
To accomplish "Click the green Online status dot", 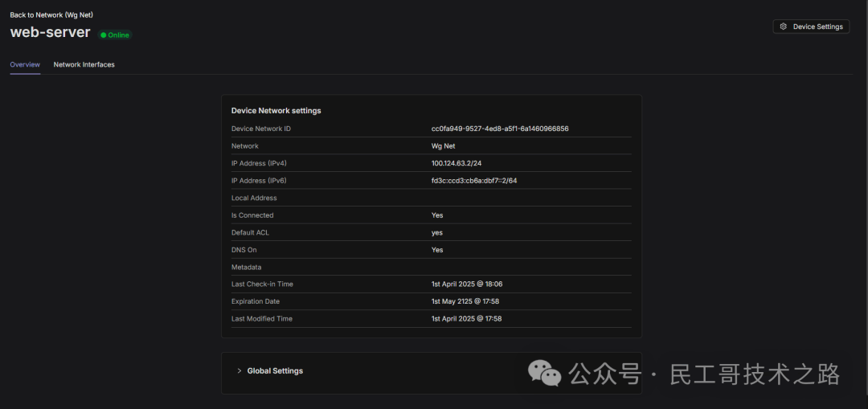I will pyautogui.click(x=104, y=35).
